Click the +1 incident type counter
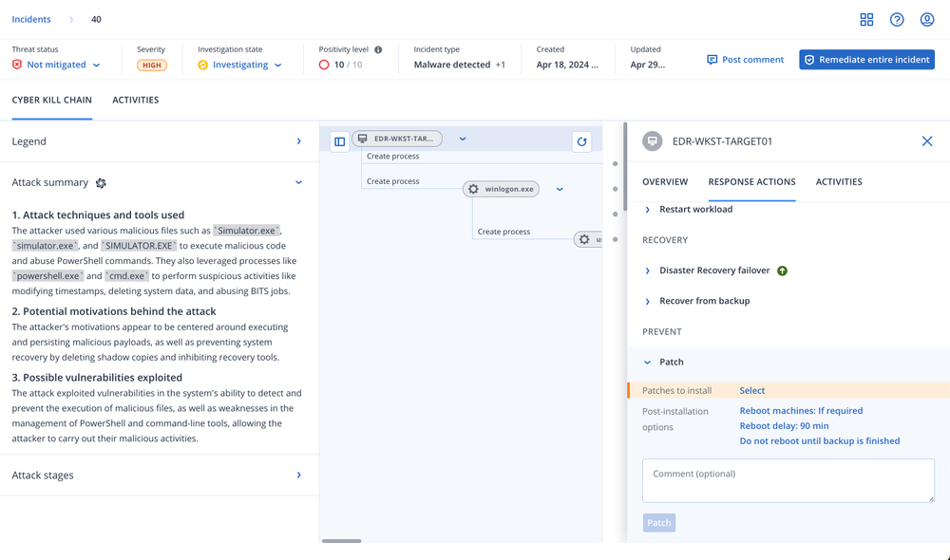 tap(501, 65)
